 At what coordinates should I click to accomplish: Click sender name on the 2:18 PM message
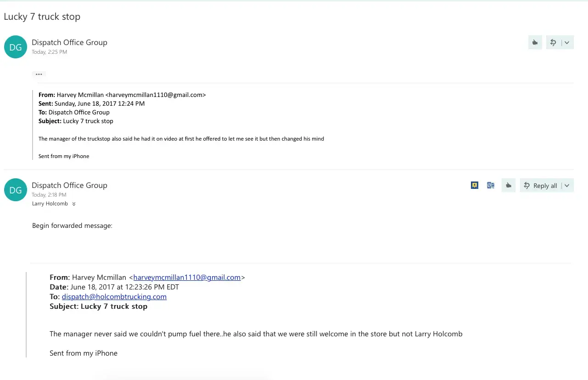pyautogui.click(x=69, y=185)
